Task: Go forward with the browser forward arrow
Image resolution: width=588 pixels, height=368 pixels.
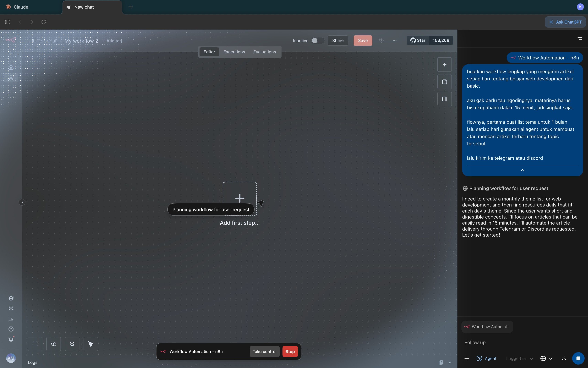Action: (x=32, y=22)
